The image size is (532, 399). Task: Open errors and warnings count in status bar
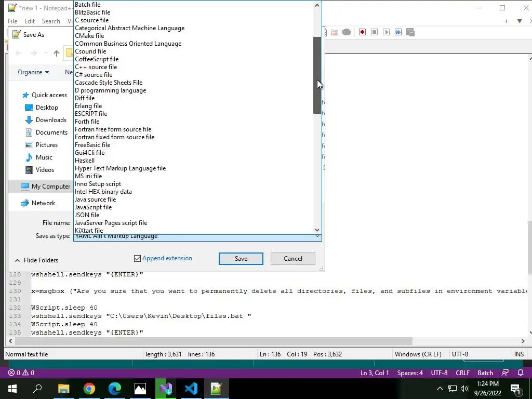(21, 373)
